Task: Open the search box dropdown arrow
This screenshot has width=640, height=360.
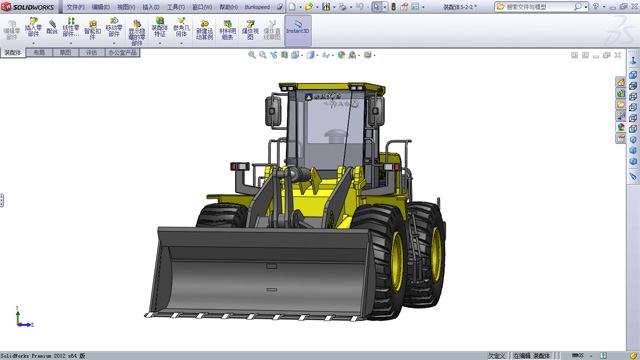Action: tap(586, 7)
